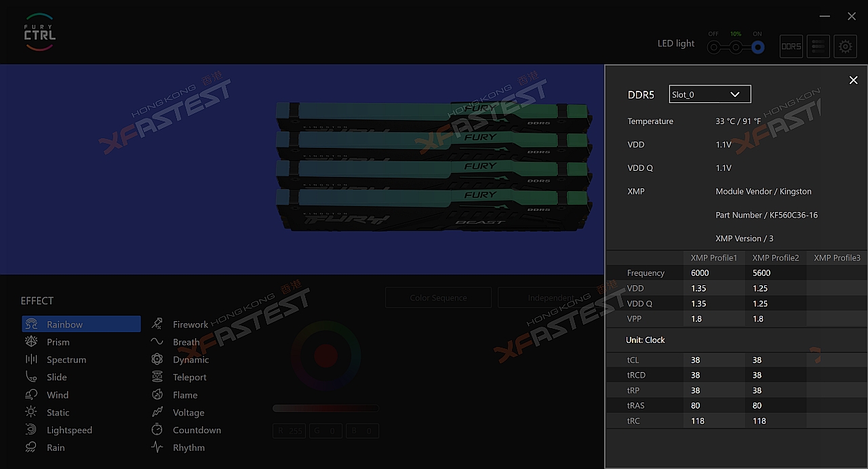
Task: Close the FURY CTRL window
Action: (x=852, y=16)
